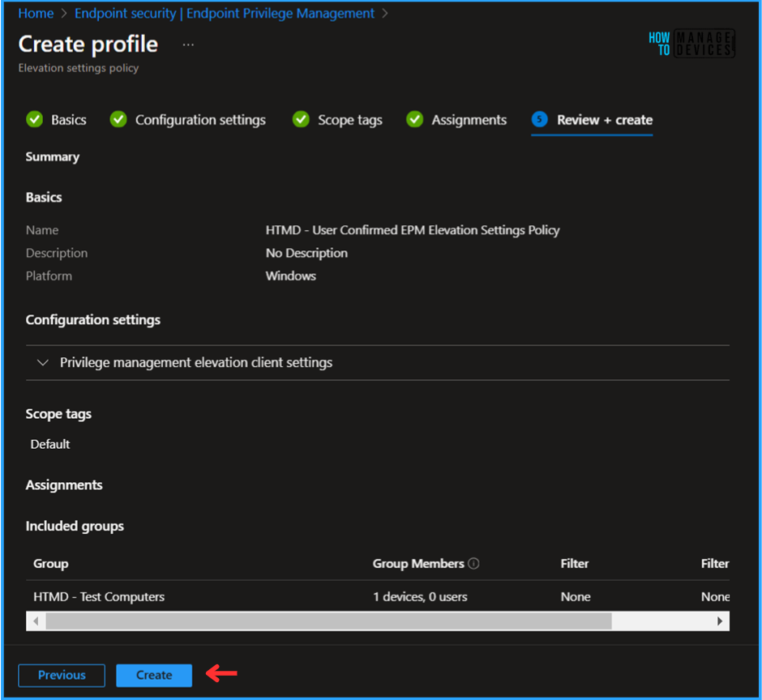Click the green checkmark next to Assignments

[x=414, y=119]
